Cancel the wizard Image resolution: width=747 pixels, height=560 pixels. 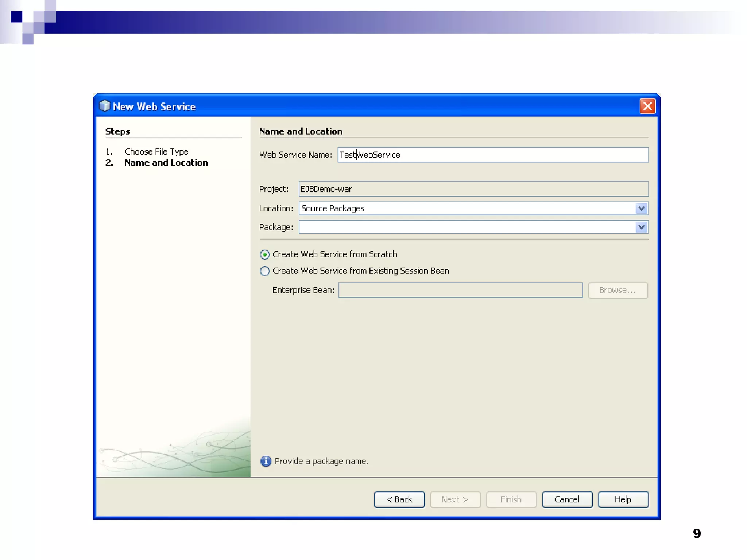pos(567,499)
